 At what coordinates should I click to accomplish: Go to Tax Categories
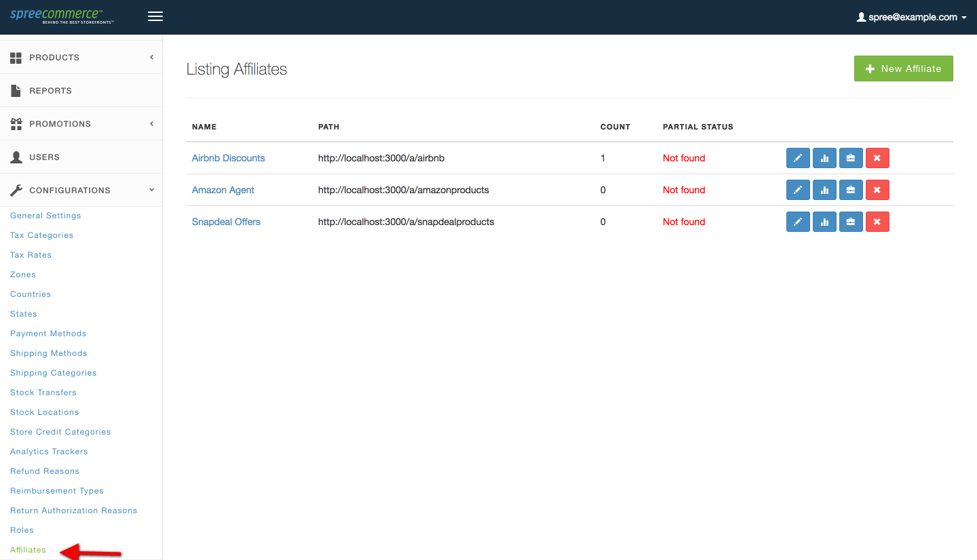click(x=41, y=235)
